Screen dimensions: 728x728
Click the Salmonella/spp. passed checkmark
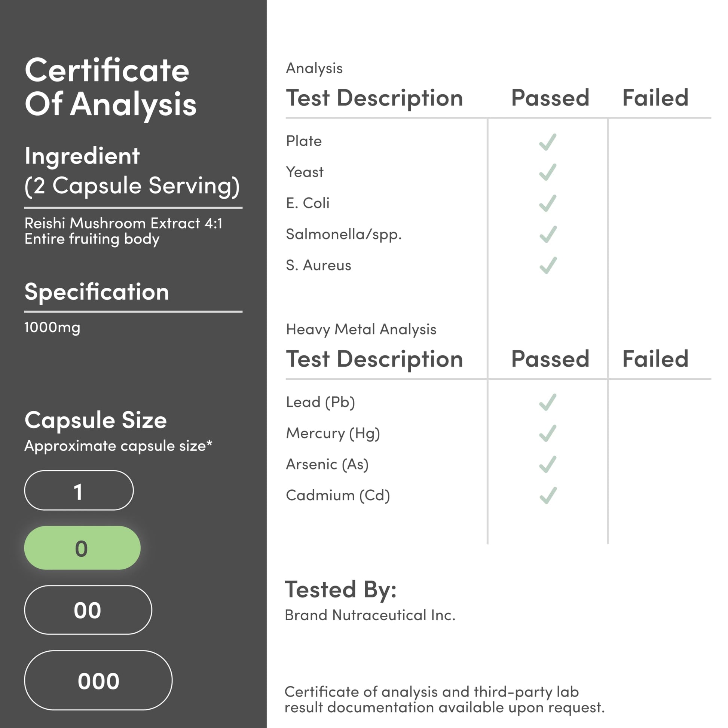click(x=548, y=235)
